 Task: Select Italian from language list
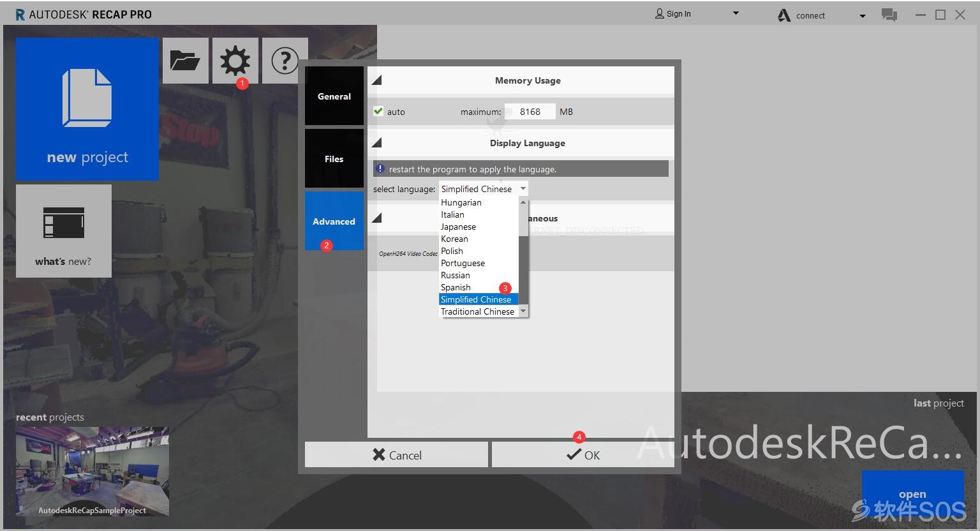tap(479, 214)
